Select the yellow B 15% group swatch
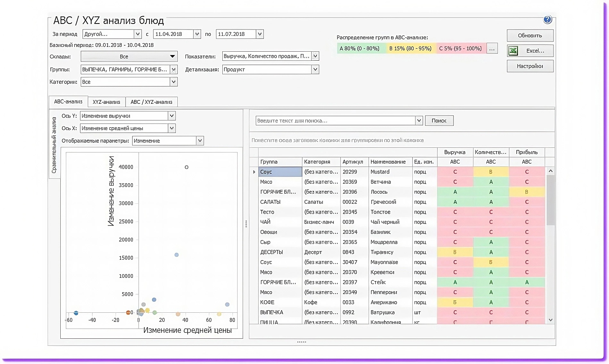This screenshot has width=609, height=364. 410,49
